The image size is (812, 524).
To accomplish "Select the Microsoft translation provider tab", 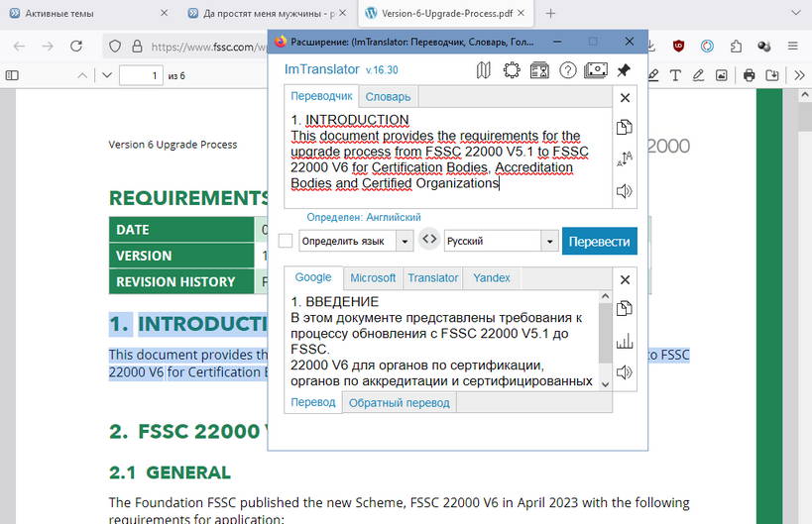I will (x=373, y=278).
